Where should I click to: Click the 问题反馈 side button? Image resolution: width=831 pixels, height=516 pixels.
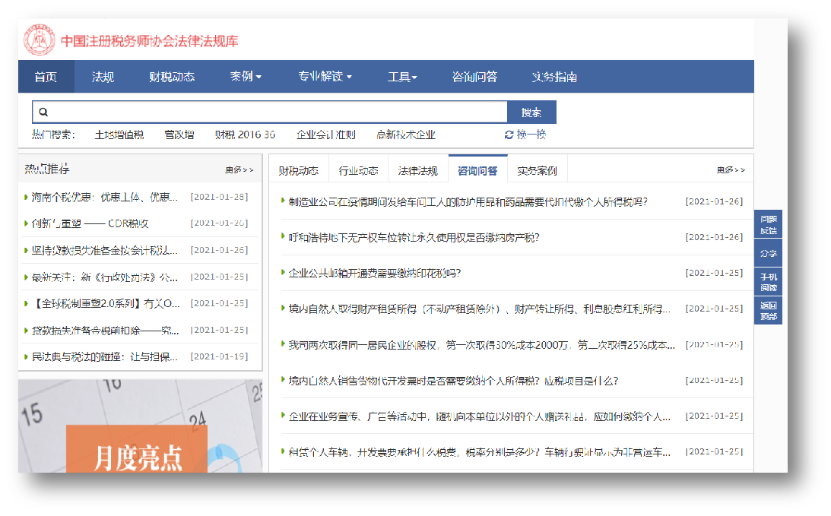pyautogui.click(x=768, y=225)
